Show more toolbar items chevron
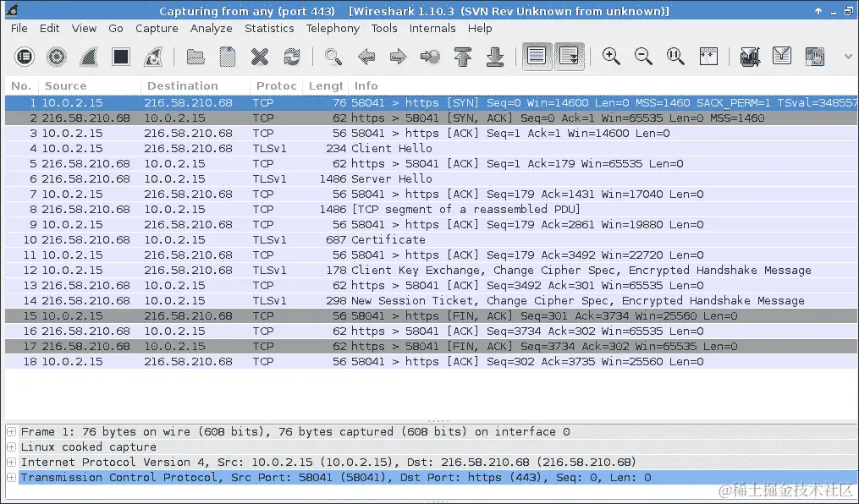Viewport: 859px width, 504px height. click(848, 57)
